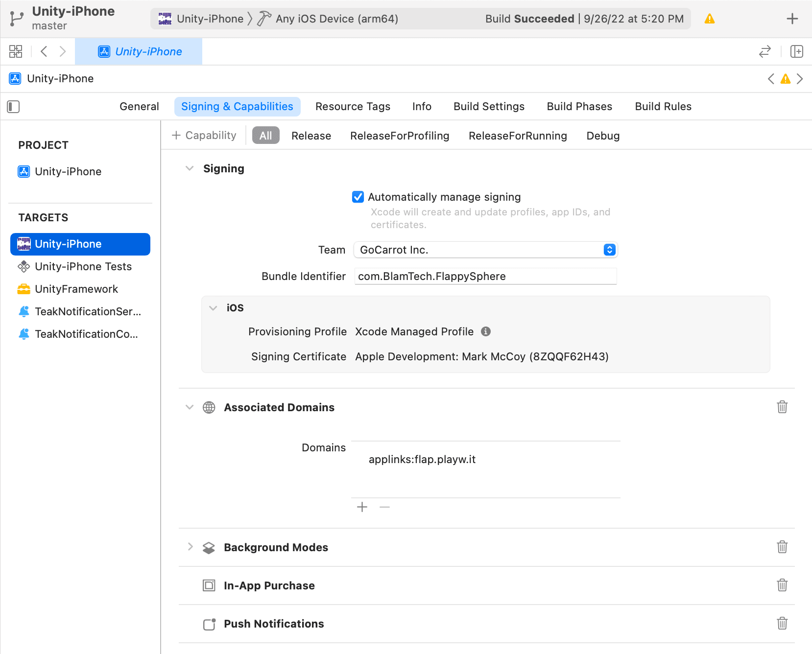Toggle Automatically manage signing checkbox
812x654 pixels.
click(358, 197)
